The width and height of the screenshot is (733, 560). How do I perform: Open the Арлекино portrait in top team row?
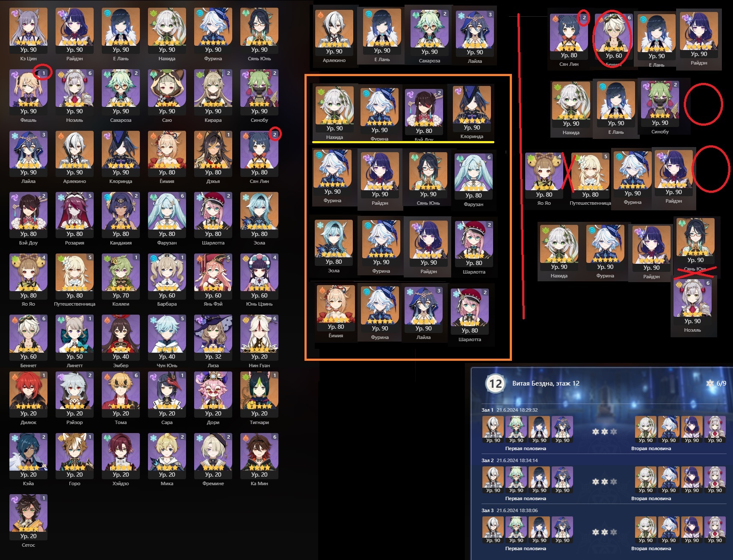334,33
